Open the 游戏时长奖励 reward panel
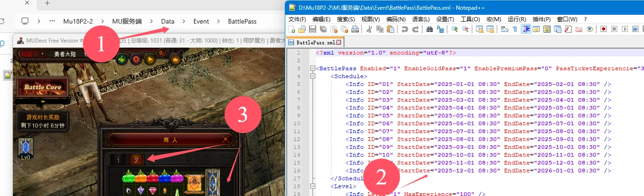Image resolution: width=644 pixels, height=196 pixels. pos(43,121)
